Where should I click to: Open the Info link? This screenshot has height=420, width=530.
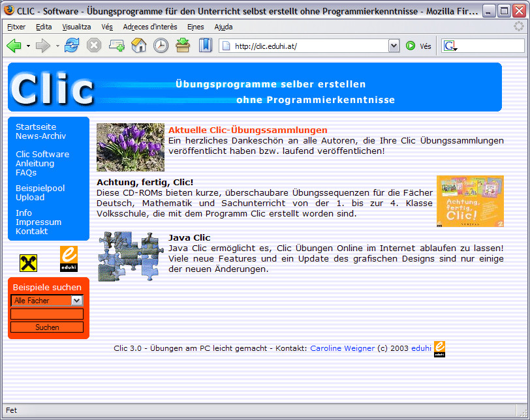23,213
